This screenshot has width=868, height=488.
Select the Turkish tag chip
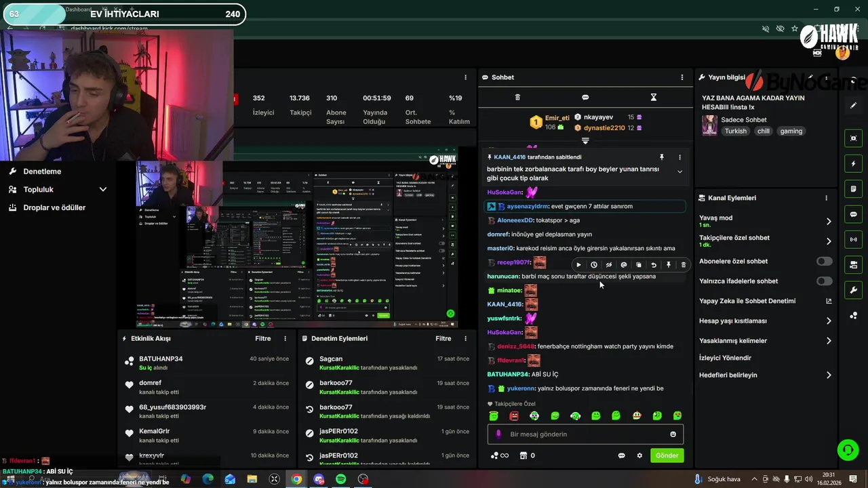tap(735, 131)
